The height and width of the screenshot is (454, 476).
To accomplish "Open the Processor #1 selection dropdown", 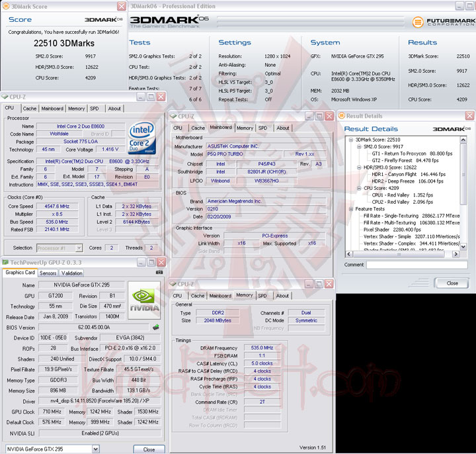I will [x=79, y=248].
